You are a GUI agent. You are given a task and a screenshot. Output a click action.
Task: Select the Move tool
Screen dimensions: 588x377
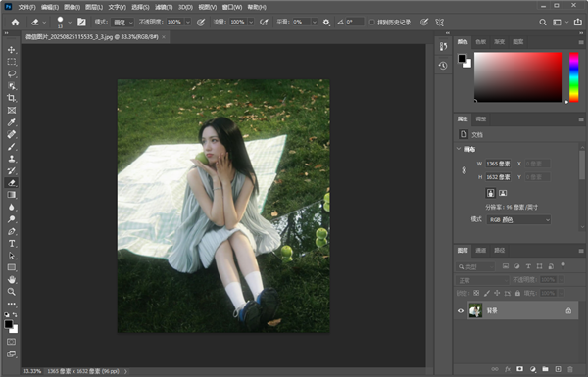click(12, 50)
